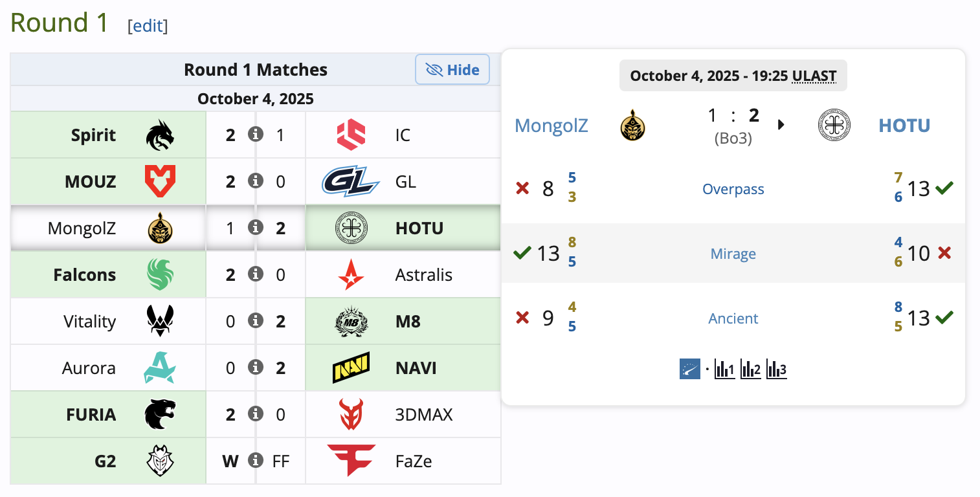Toggle match details for FURIA vs 3DMAX

256,414
